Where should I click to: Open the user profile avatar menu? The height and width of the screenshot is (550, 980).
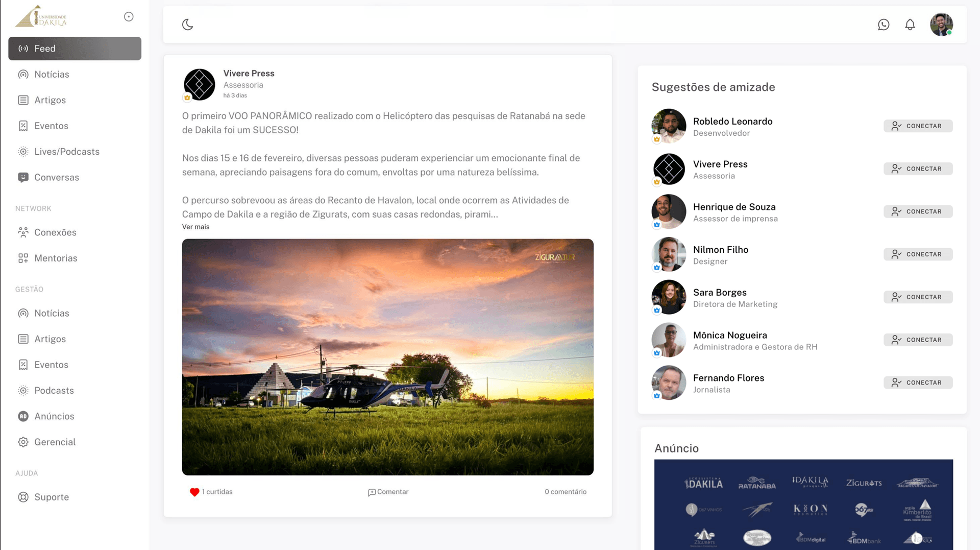pos(941,25)
